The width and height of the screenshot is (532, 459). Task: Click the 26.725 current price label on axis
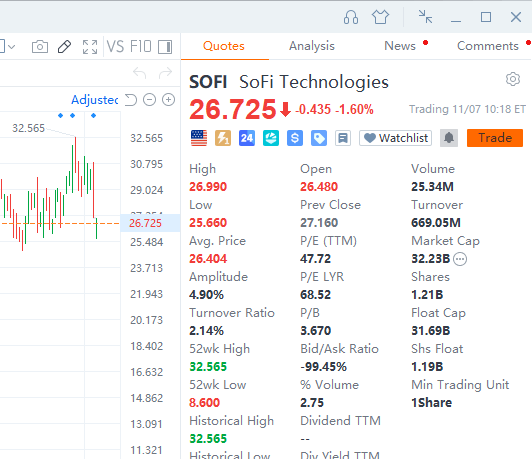click(146, 223)
